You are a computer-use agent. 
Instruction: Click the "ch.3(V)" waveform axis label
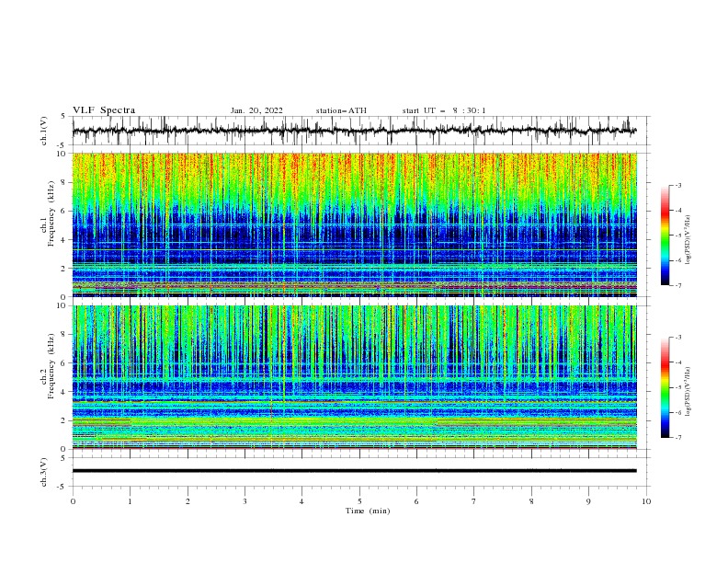44,472
